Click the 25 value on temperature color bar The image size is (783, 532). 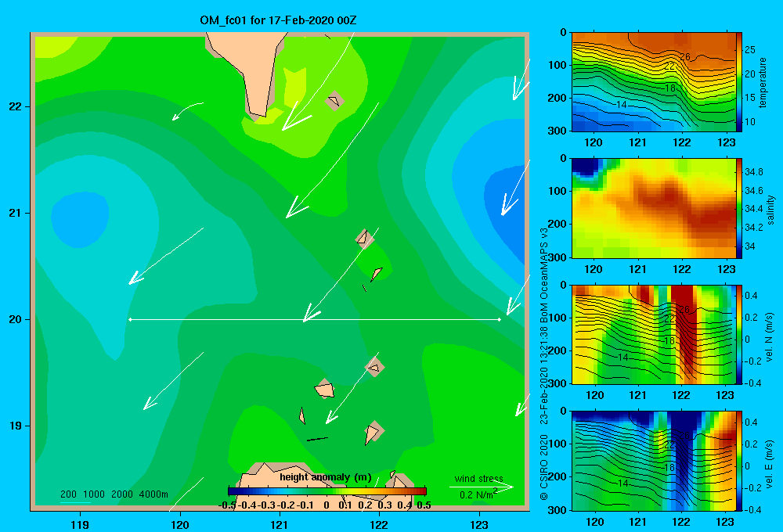pyautogui.click(x=750, y=50)
